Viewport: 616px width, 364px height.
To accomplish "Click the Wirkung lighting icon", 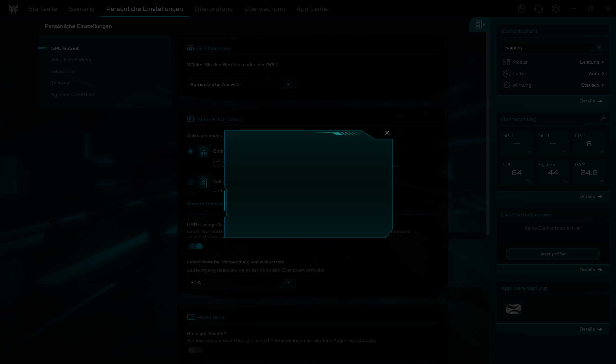I will (x=506, y=85).
